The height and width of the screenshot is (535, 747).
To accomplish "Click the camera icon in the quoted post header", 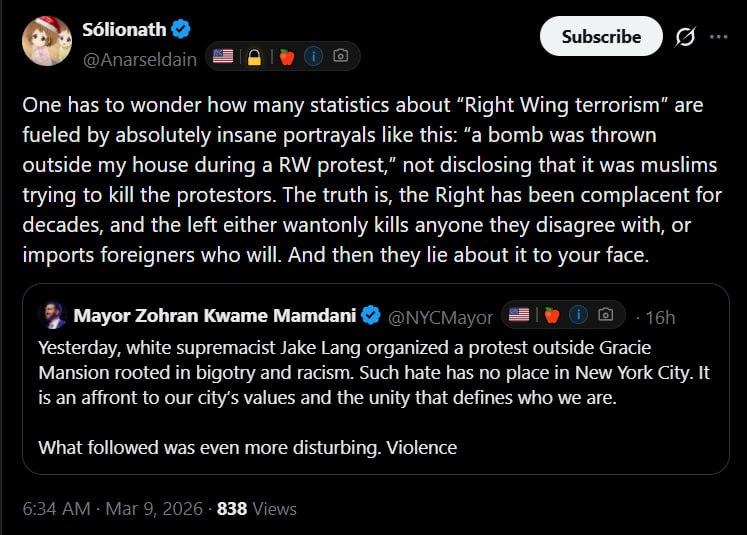I will click(605, 316).
